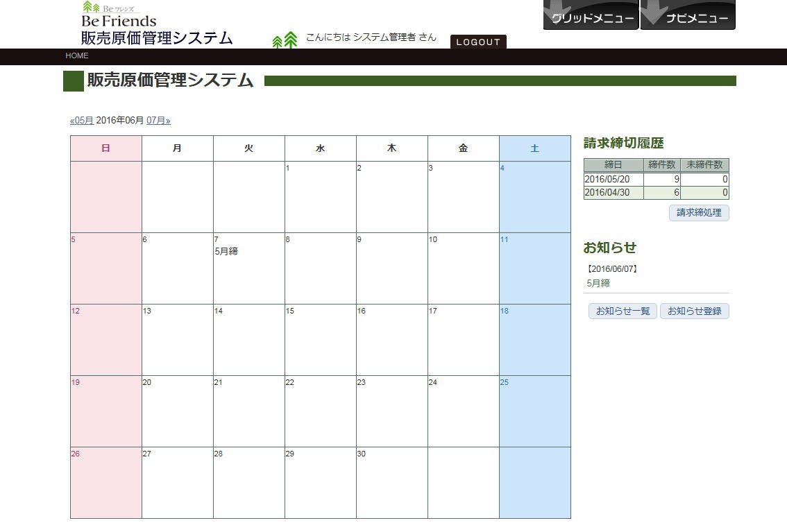Click calendar day 15

321,340
